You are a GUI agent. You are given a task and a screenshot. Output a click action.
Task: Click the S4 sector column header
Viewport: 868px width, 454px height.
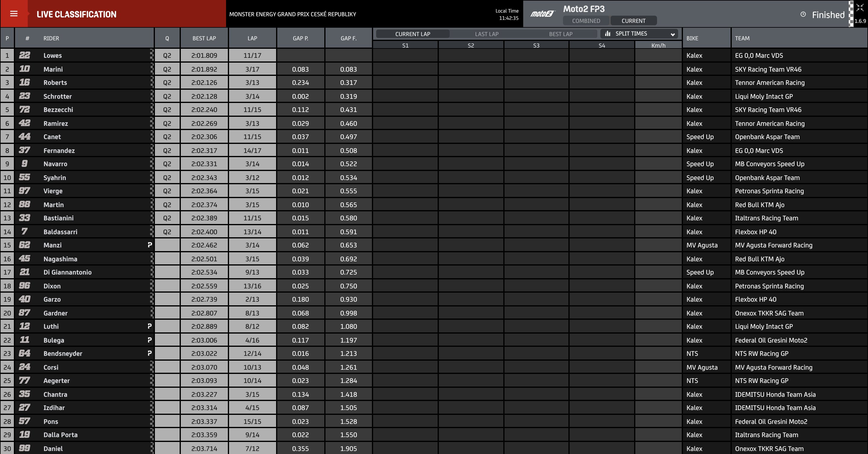click(x=602, y=45)
